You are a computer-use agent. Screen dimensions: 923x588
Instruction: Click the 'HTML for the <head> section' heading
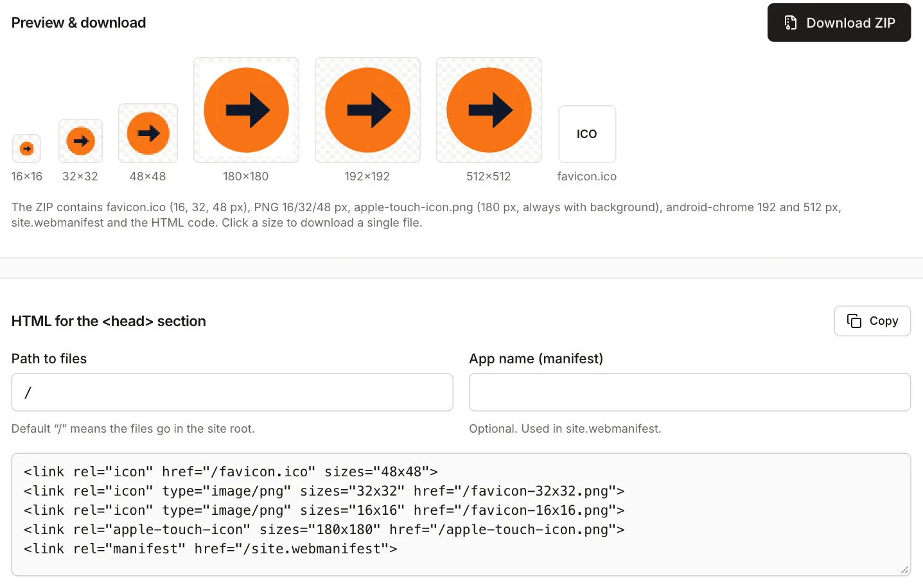(109, 321)
